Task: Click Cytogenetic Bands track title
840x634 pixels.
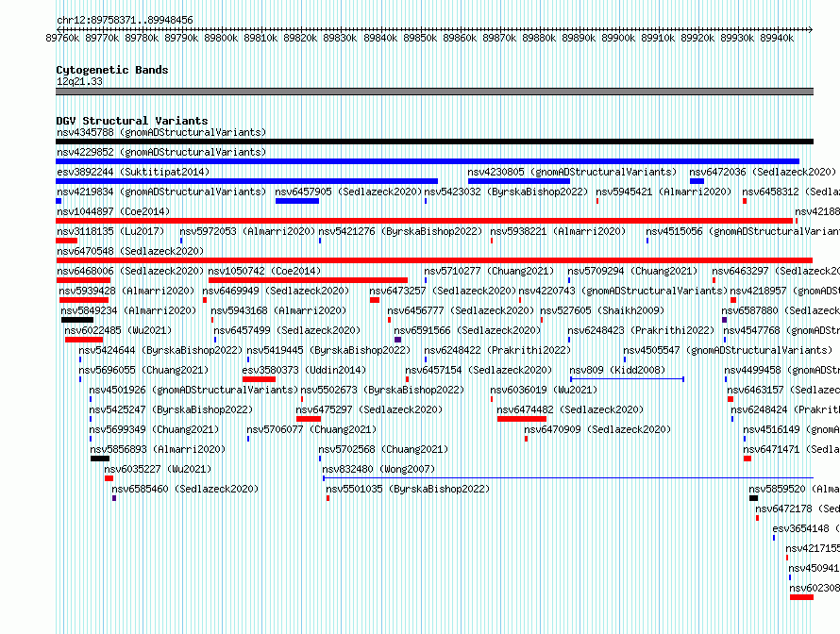Action: 112,70
